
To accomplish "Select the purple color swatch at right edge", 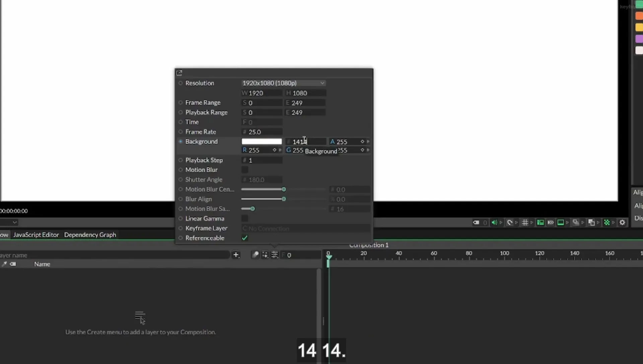I will (x=639, y=39).
